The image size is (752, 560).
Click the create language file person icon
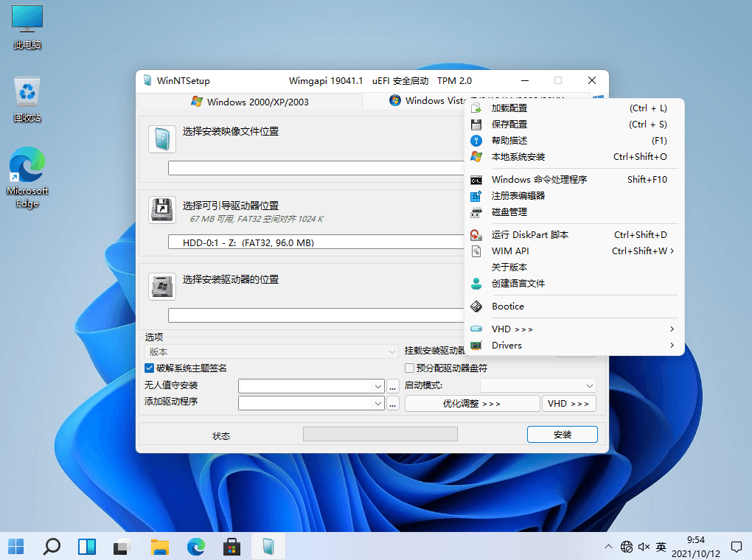click(x=476, y=284)
